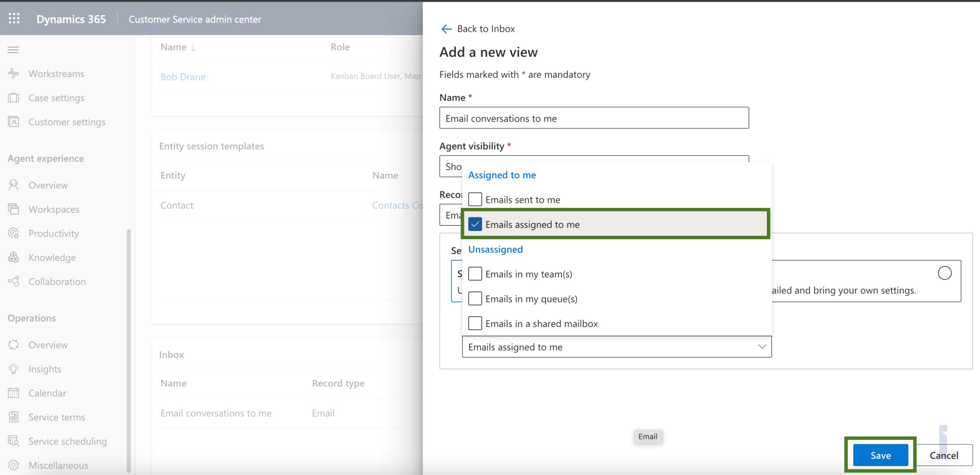
Task: Click the Case settings briefcase icon
Action: pyautogui.click(x=13, y=98)
